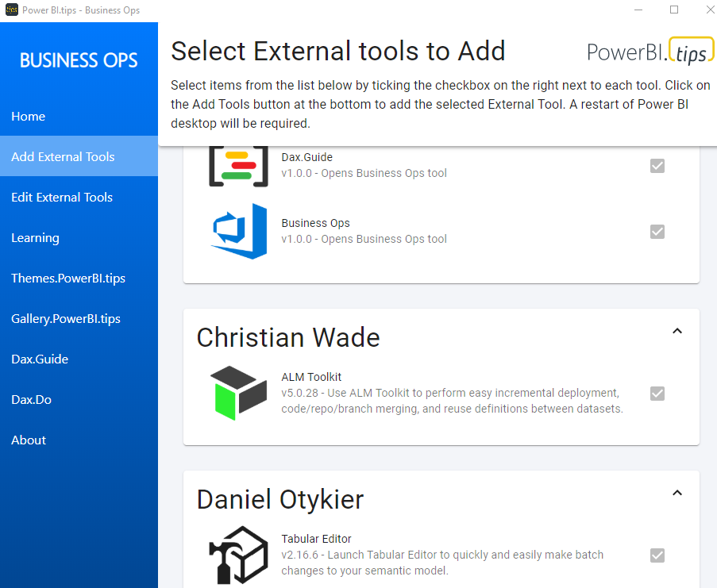Open the Home page in sidebar
This screenshot has height=588, width=717.
79,116
